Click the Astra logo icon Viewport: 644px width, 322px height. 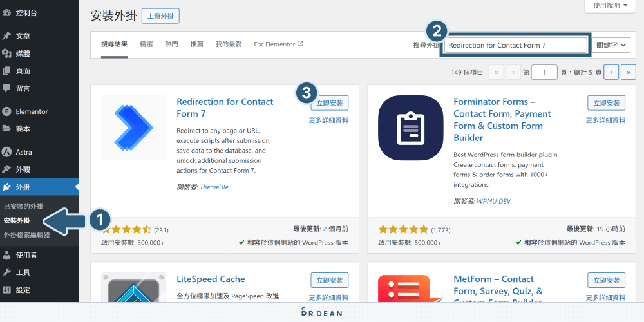(6, 152)
